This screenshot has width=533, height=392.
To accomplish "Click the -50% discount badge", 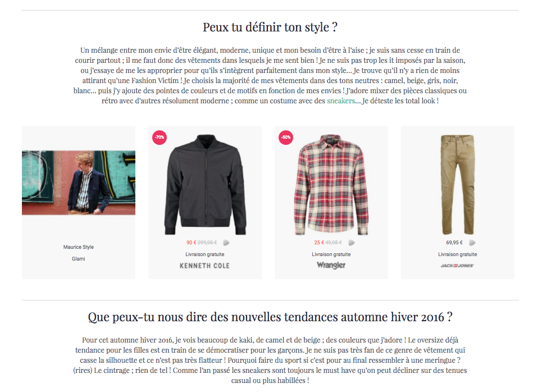I will (x=286, y=138).
